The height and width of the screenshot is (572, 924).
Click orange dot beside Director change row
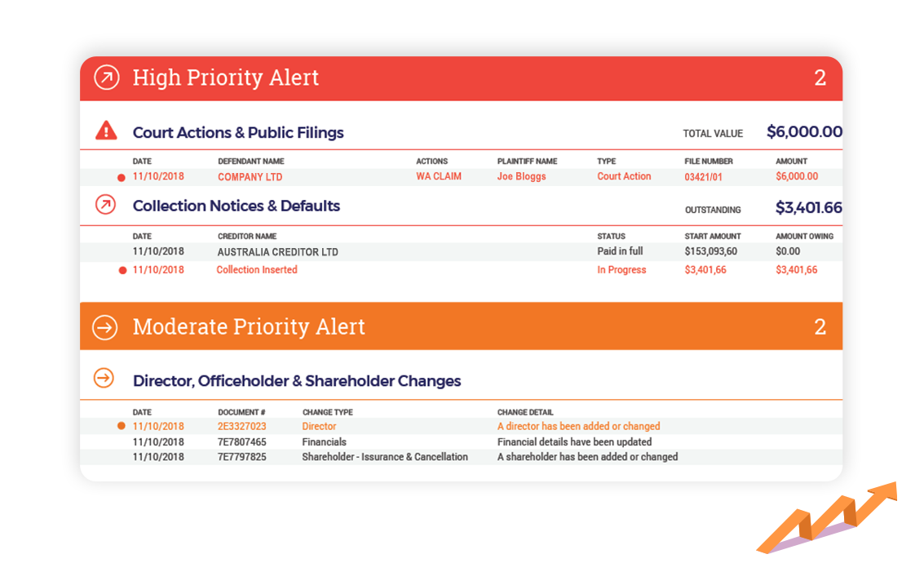coord(122,426)
